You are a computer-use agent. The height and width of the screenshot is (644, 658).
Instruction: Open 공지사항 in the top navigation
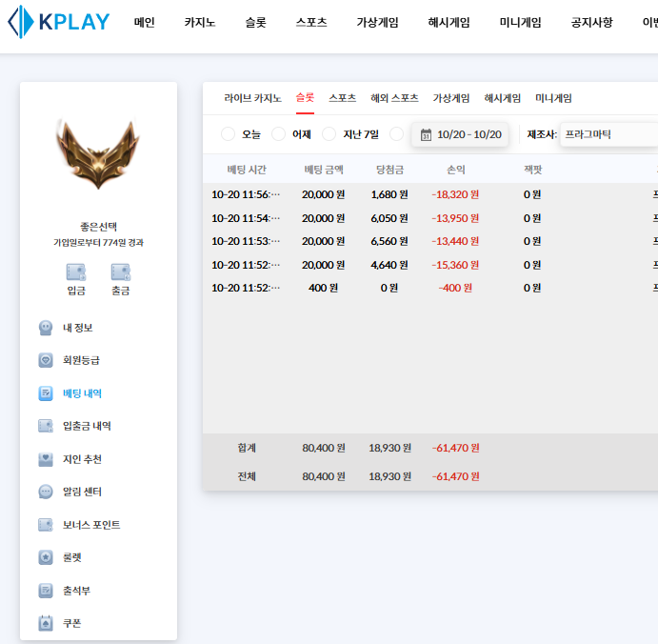click(591, 22)
